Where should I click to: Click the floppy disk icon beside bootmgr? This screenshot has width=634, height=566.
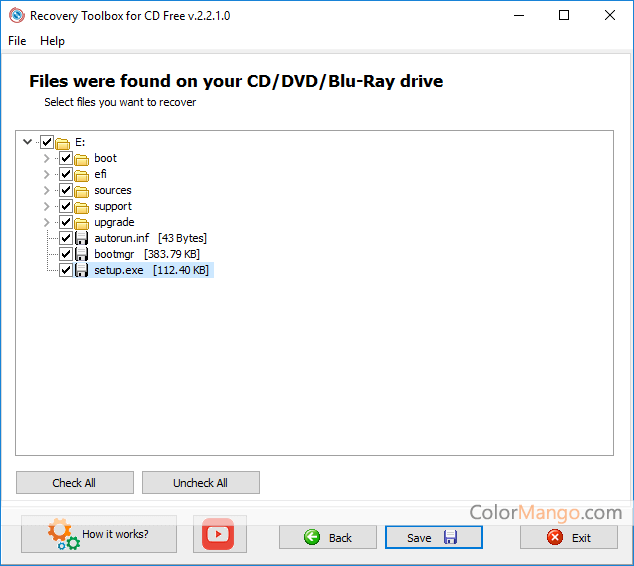click(x=82, y=254)
